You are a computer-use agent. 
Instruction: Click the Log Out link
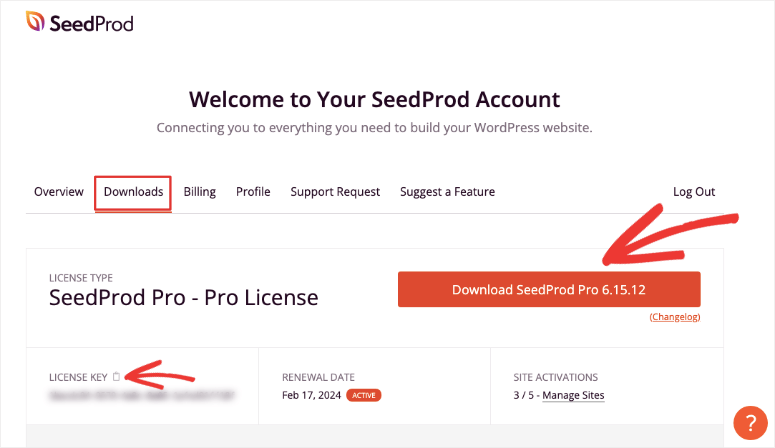point(694,192)
